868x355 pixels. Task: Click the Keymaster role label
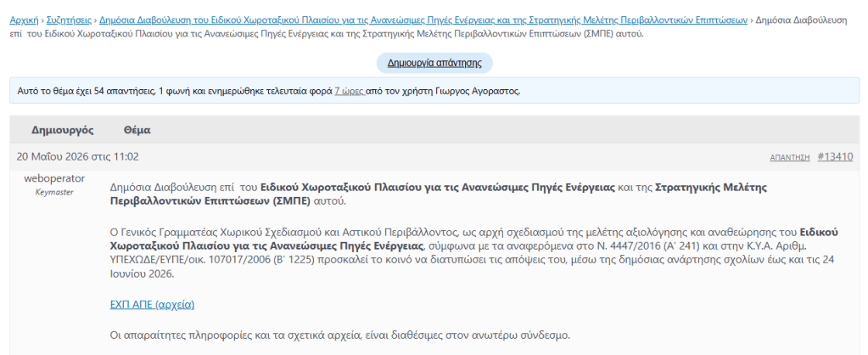tap(54, 192)
